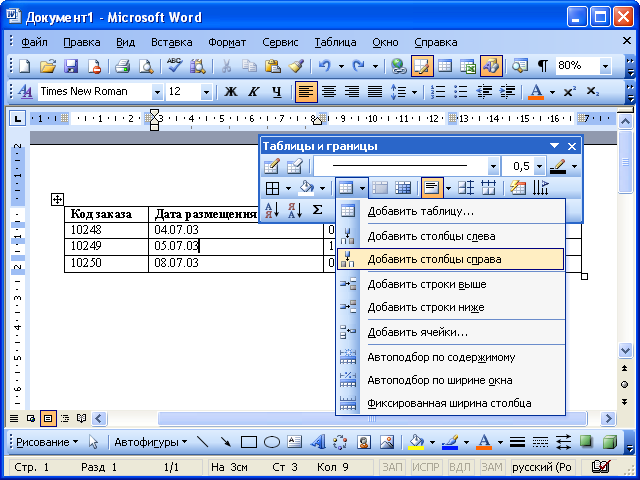Apply shading color bucket in Tables and Borders

(307, 188)
